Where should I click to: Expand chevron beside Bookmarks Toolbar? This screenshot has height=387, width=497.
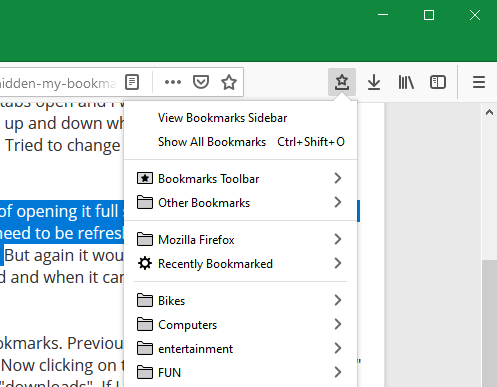[338, 178]
